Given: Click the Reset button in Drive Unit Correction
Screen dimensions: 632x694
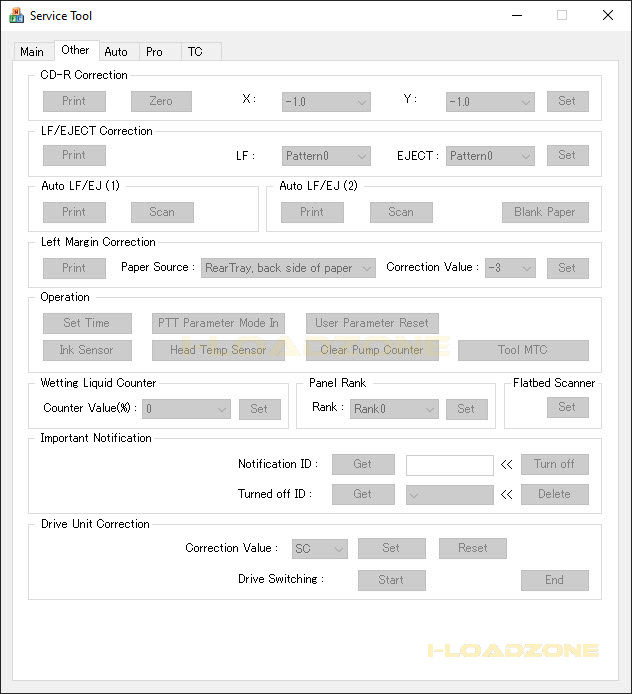Looking at the screenshot, I should coord(473,548).
